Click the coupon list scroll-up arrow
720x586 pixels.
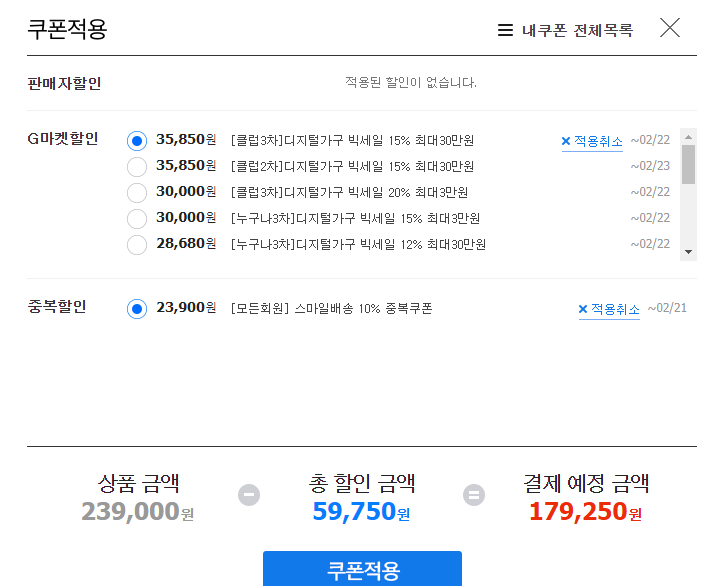point(688,137)
